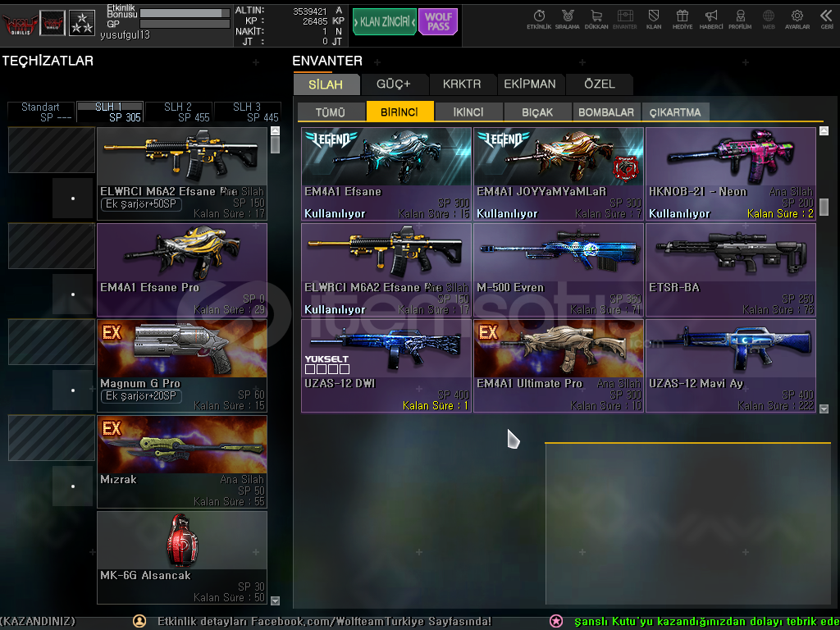
Task: Click the YUKSELT upgrade boxes on UZAS-12 DWI
Action: pyautogui.click(x=326, y=369)
